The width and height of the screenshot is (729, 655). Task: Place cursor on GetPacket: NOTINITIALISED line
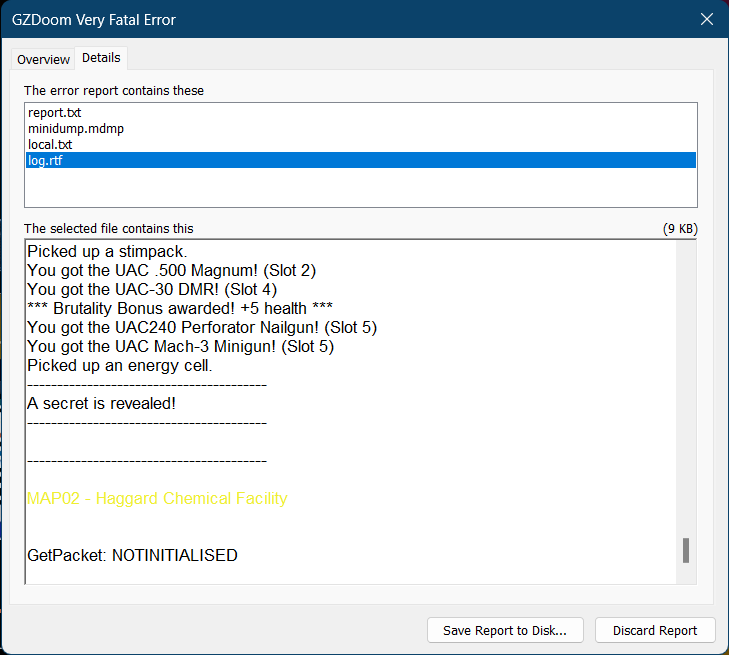point(132,555)
